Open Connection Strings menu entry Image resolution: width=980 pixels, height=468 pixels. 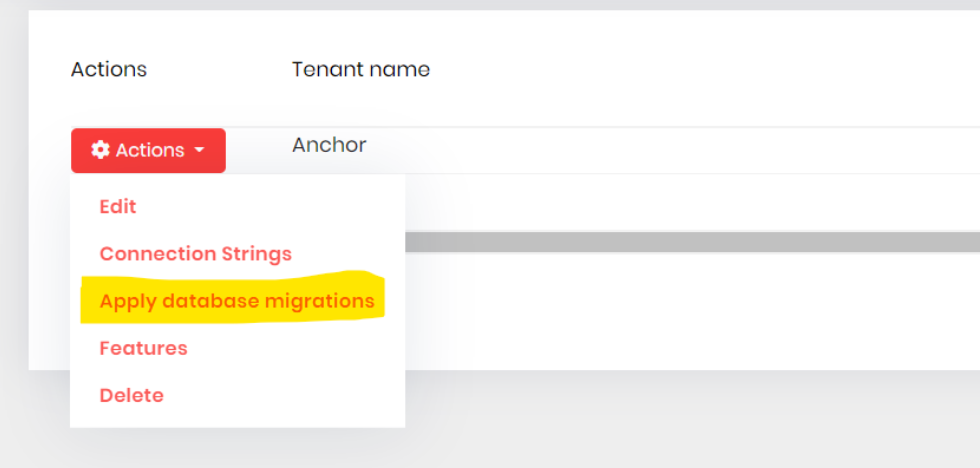pos(196,254)
